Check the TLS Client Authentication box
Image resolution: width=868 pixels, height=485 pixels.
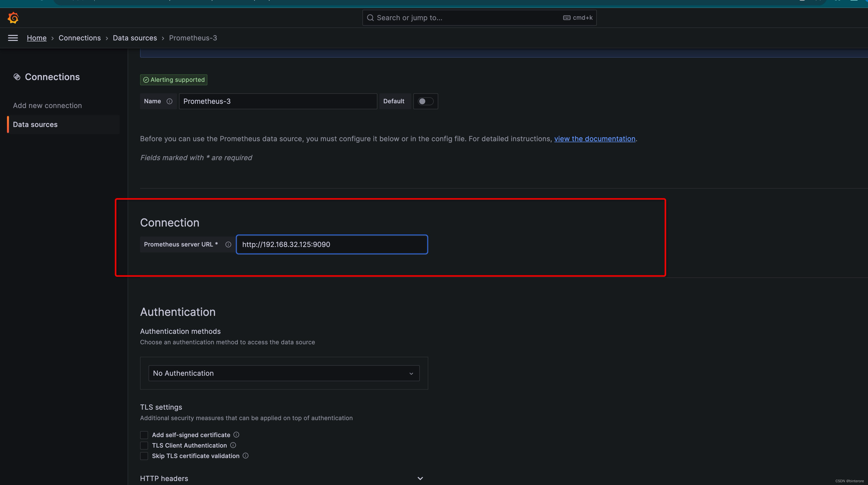[144, 446]
